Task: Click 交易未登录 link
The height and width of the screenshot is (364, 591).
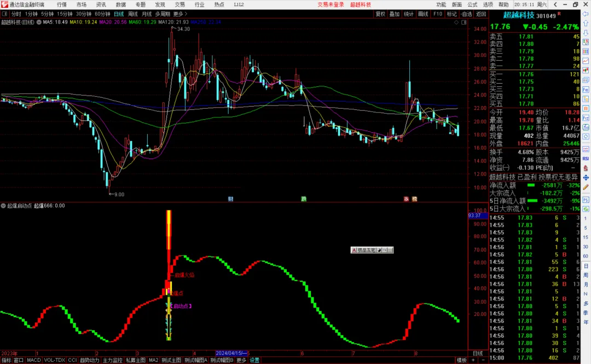Action: click(331, 4)
